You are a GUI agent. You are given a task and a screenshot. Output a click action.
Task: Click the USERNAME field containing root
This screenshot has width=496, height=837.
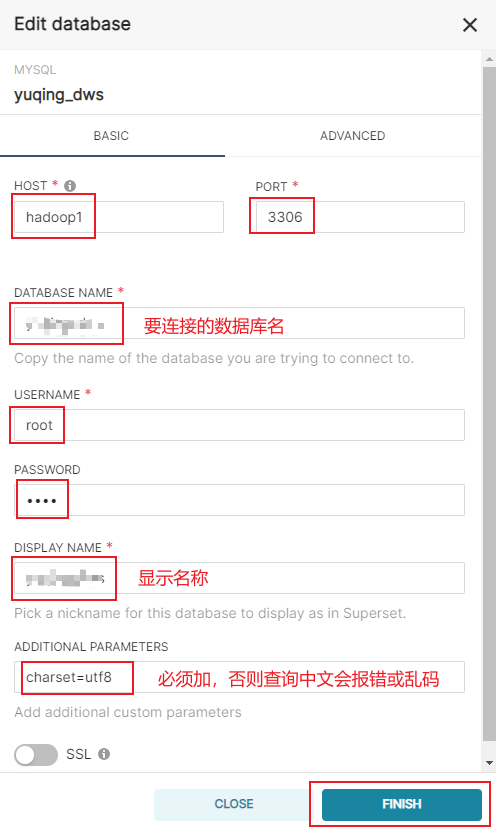click(x=239, y=425)
